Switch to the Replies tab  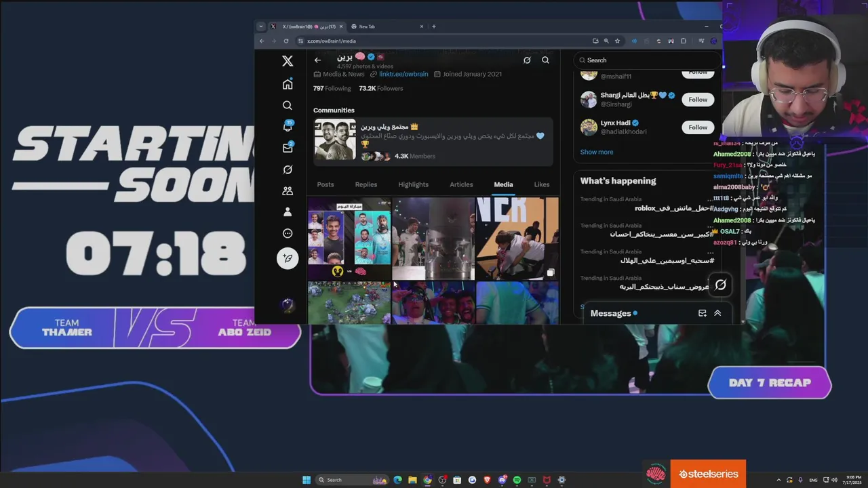tap(366, 184)
